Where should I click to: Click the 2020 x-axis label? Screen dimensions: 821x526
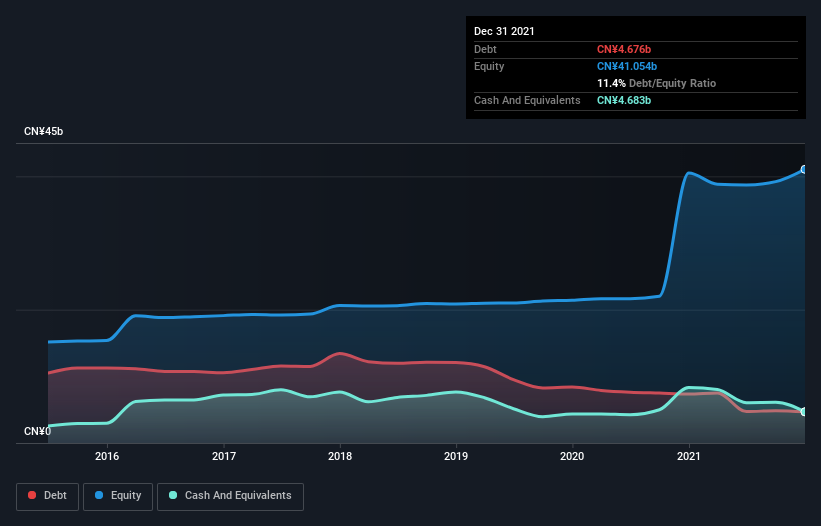coord(572,456)
